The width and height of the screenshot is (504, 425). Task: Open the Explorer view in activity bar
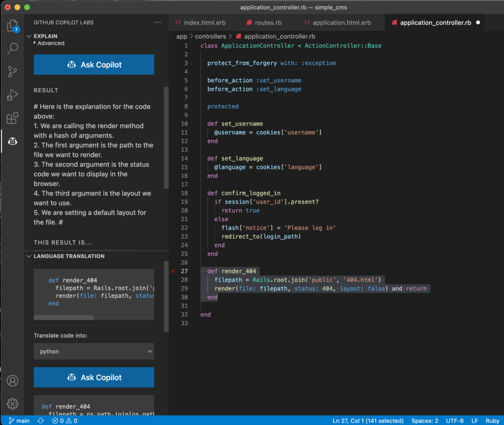click(x=12, y=26)
